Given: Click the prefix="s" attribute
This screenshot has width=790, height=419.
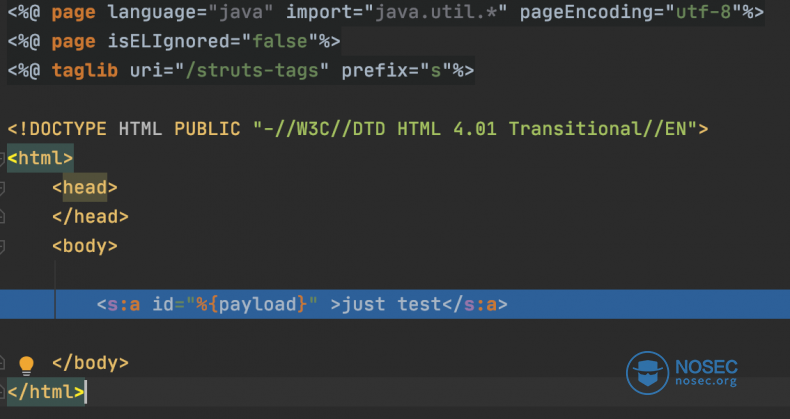Looking at the screenshot, I should click(x=397, y=71).
